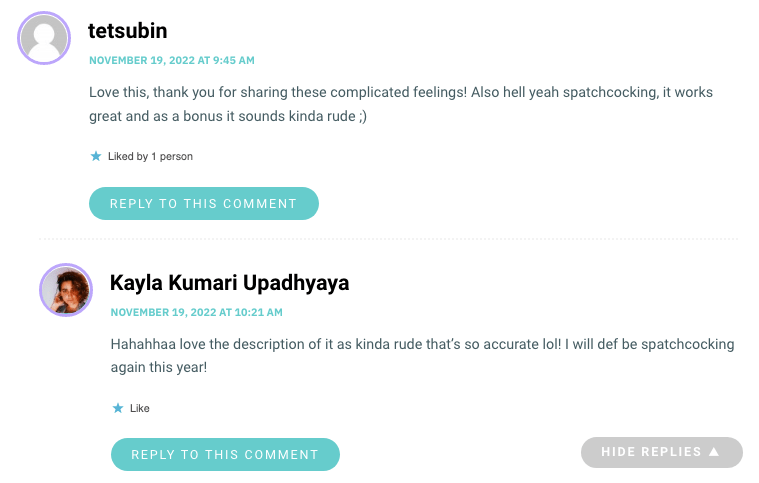Collapse the thread with Hide Replies
The height and width of the screenshot is (483, 759).
click(662, 452)
